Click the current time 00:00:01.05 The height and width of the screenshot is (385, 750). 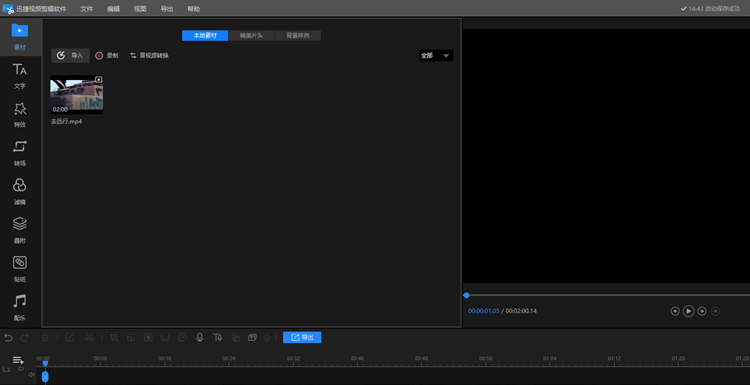tap(484, 311)
